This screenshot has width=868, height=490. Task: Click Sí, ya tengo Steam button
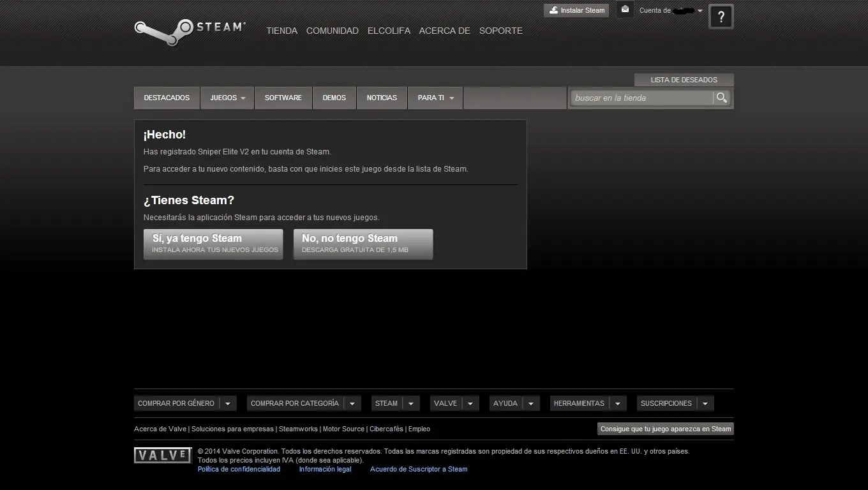pos(213,244)
